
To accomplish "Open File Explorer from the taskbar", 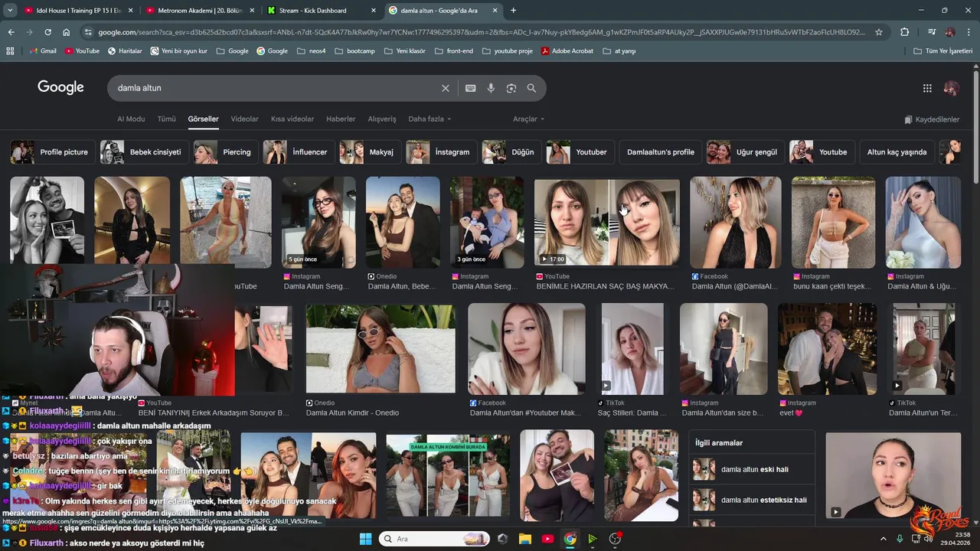I will pos(525,539).
